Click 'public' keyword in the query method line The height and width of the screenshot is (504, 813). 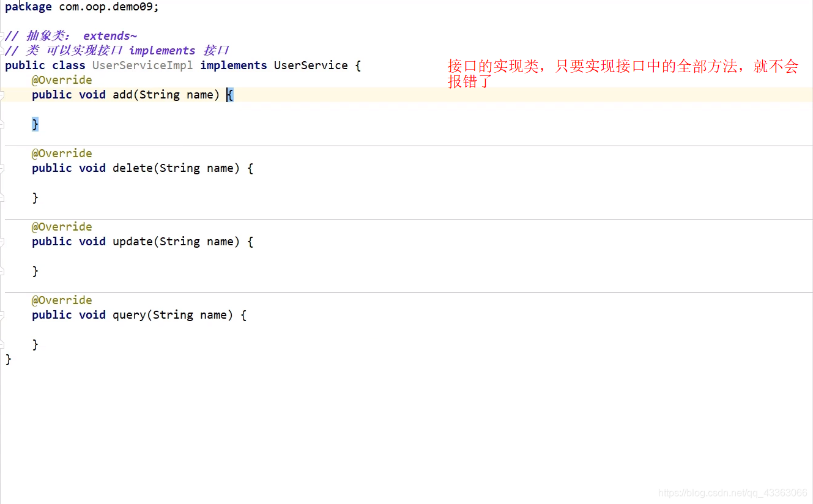coord(52,315)
